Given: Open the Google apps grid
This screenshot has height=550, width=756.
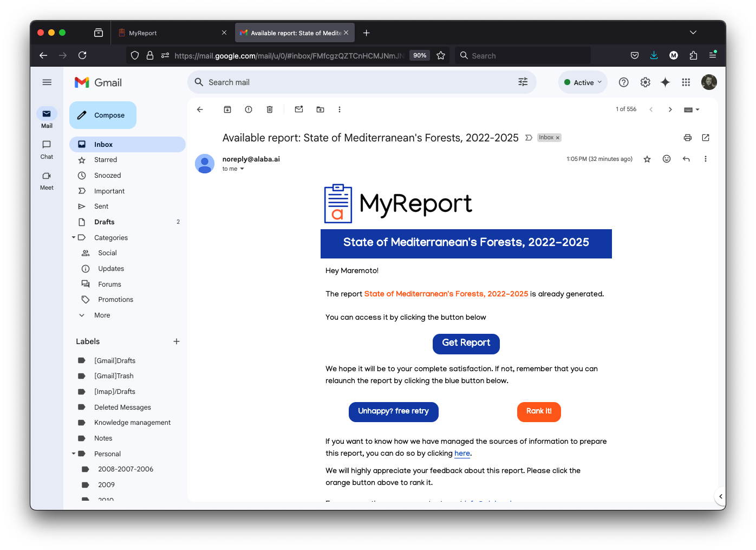Looking at the screenshot, I should point(686,82).
